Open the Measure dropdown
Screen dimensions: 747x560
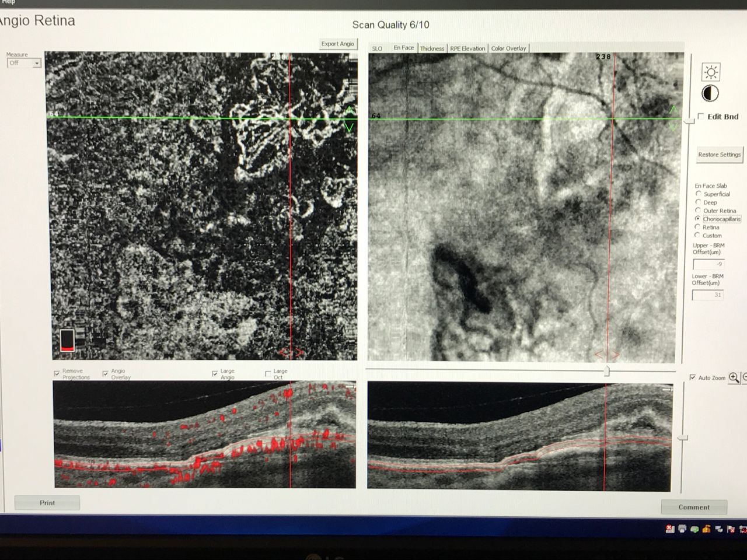(24, 63)
